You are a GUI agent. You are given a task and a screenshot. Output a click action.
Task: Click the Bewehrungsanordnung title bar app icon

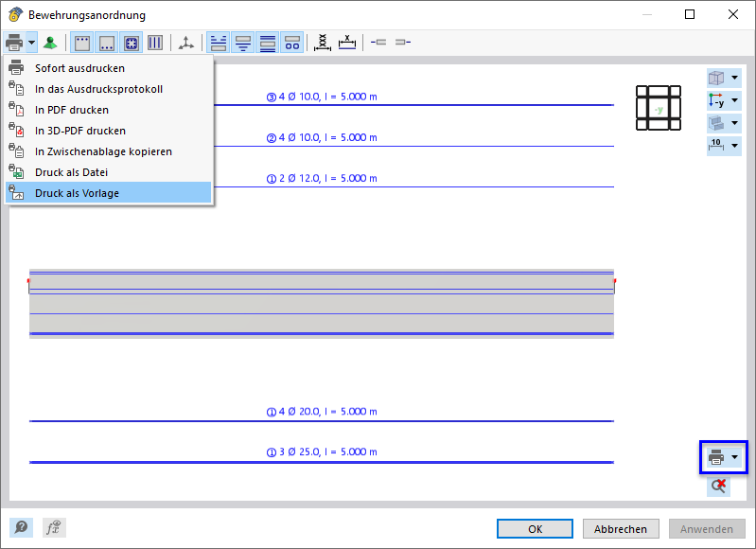pyautogui.click(x=16, y=14)
